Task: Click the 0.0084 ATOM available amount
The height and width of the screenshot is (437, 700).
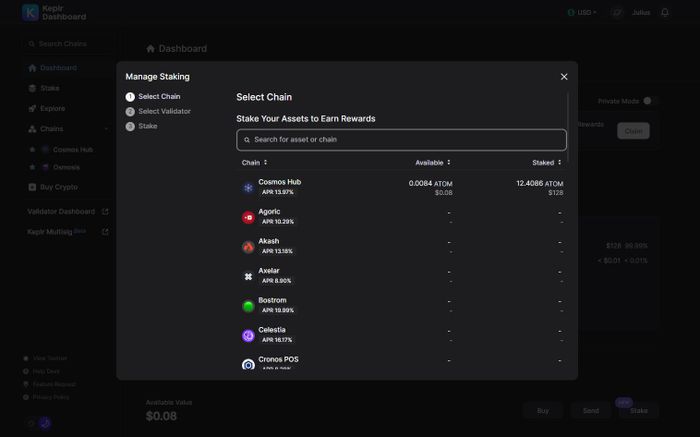Action: click(x=430, y=183)
